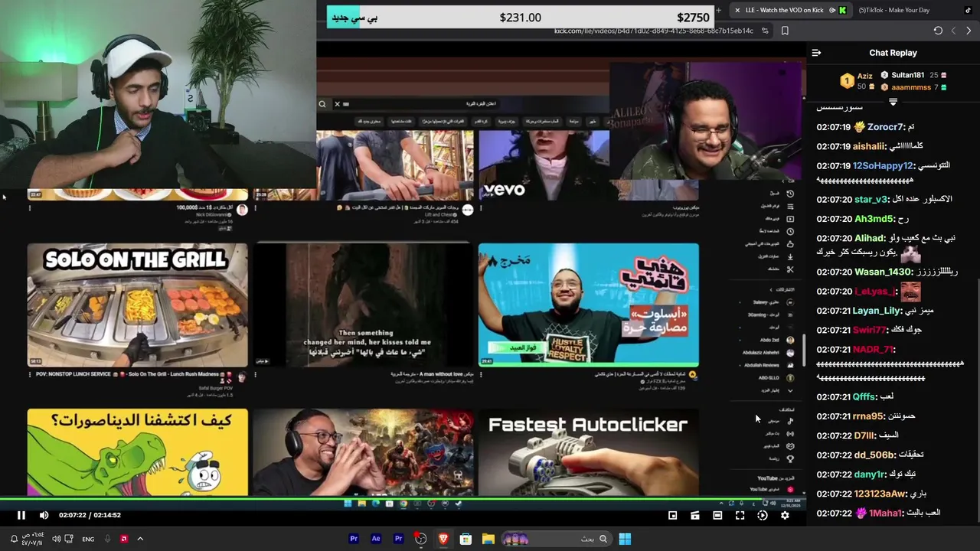Click the Wasan_1430 username in chat
Screen dimensions: 980x551
point(883,272)
